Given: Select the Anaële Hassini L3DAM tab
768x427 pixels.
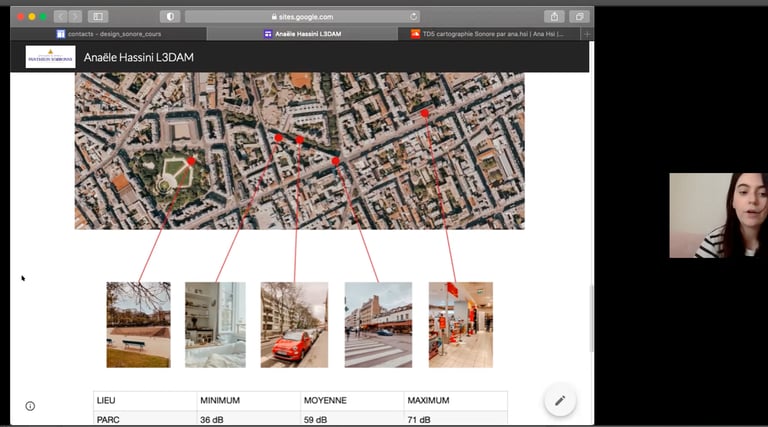Looking at the screenshot, I should [303, 34].
